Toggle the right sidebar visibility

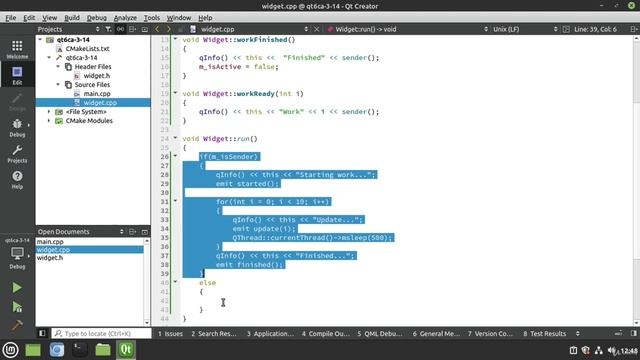pyautogui.click(x=633, y=333)
